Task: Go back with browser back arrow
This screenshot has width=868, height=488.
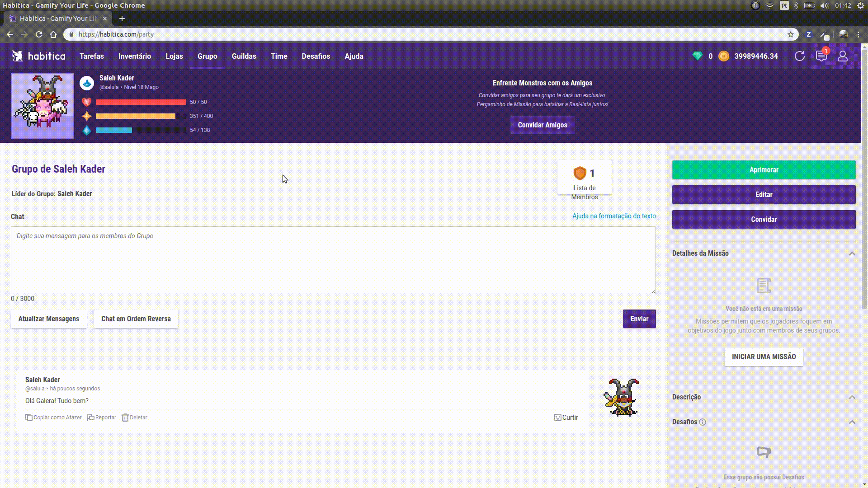Action: pos(10,34)
